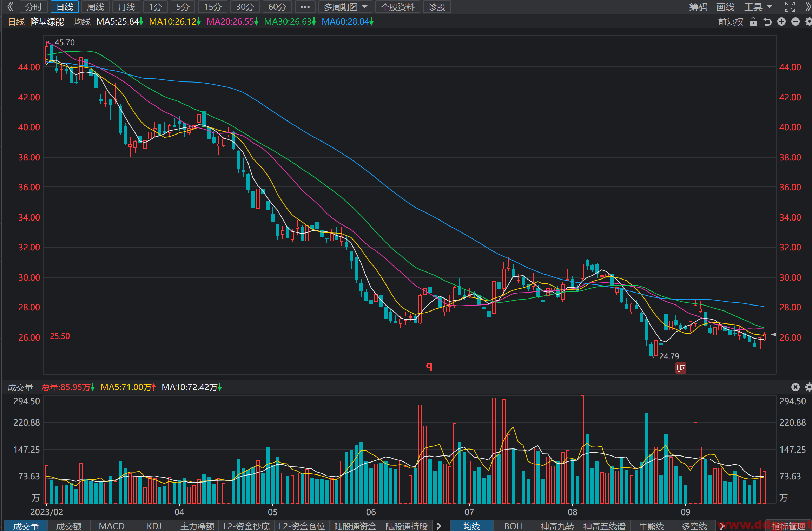
Task: Click the q marker on price chart
Action: (x=429, y=366)
